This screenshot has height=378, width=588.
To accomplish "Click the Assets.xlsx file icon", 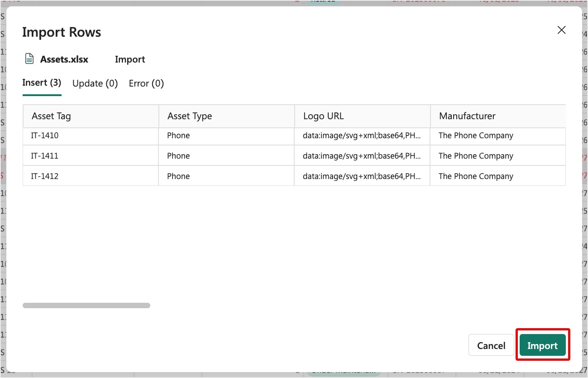I will tap(29, 59).
